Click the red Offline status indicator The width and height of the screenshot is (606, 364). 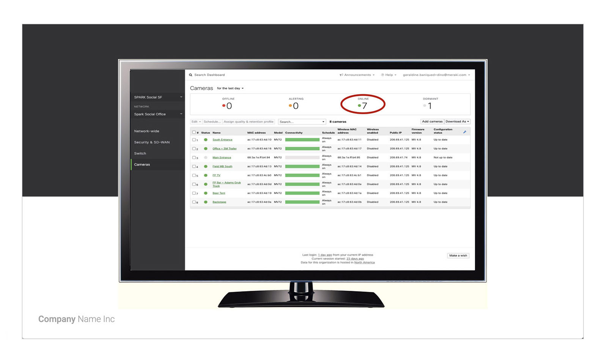click(224, 106)
